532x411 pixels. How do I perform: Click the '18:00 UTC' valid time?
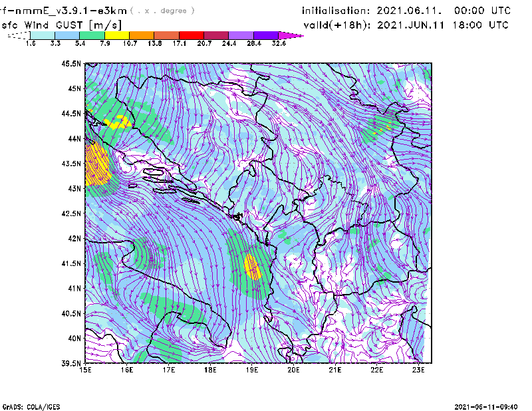[x=480, y=25]
